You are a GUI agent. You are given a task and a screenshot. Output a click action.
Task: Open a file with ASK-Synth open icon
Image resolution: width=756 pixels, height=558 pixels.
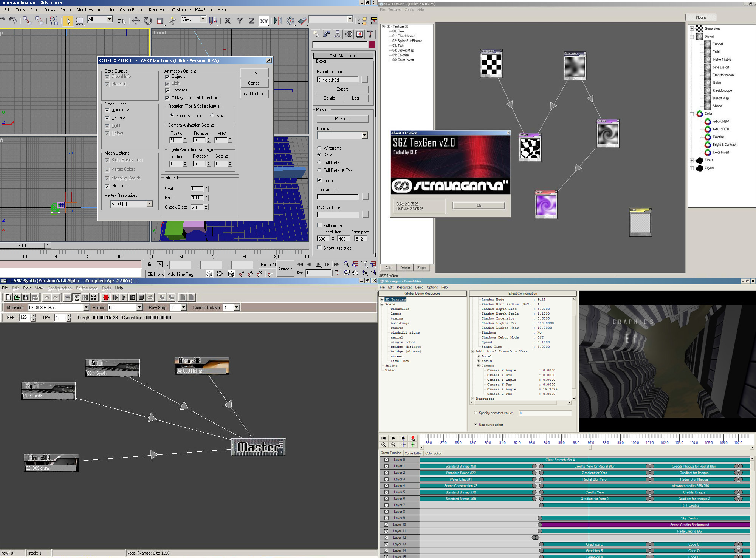(x=17, y=298)
